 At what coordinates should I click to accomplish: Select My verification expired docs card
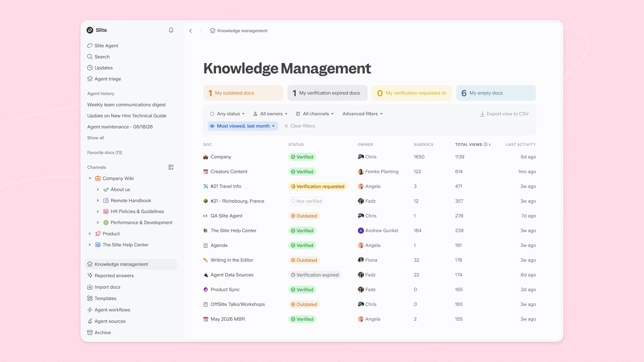tap(328, 93)
